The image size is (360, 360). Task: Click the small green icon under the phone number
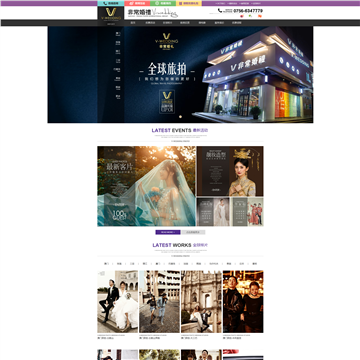pos(250,16)
